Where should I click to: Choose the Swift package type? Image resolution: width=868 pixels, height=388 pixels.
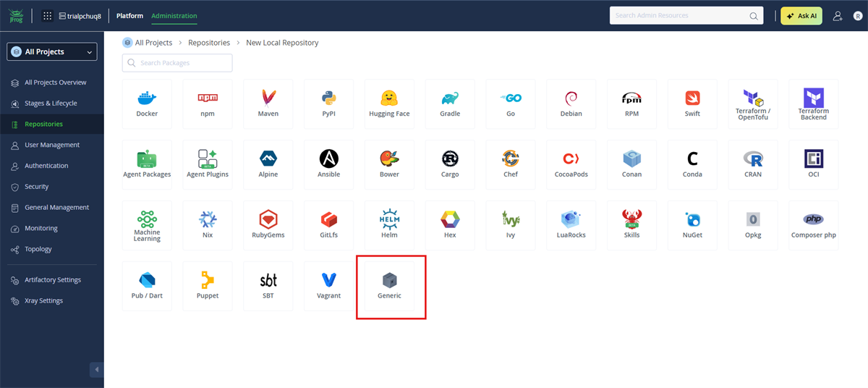(692, 104)
